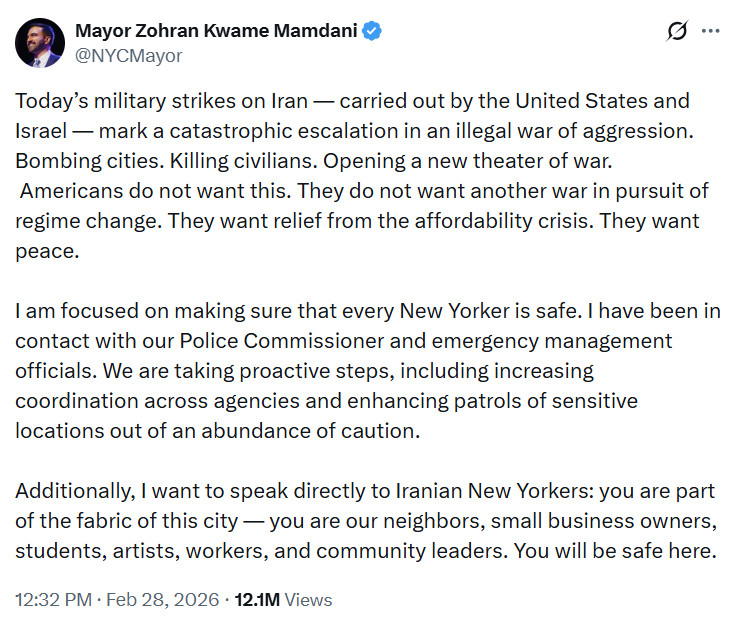Click the name Mayor Zohran Kwame Mamdani
This screenshot has height=633, width=736.
(x=216, y=31)
